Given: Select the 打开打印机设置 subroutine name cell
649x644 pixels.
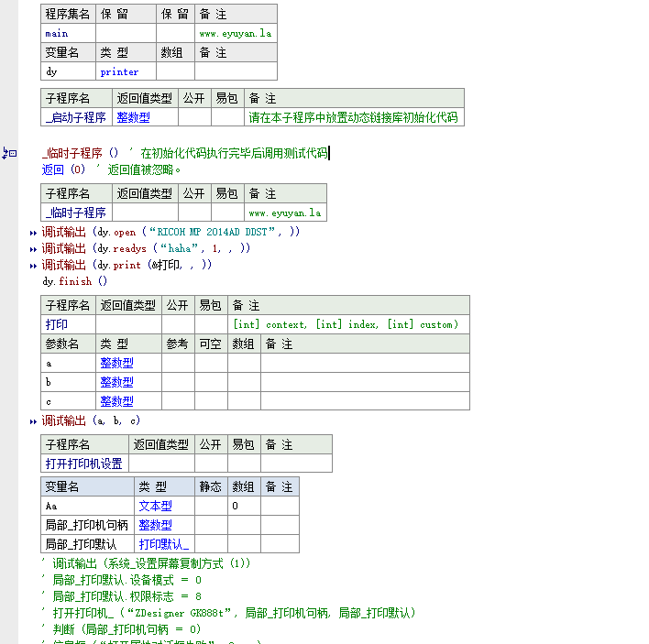Looking at the screenshot, I should click(x=83, y=464).
